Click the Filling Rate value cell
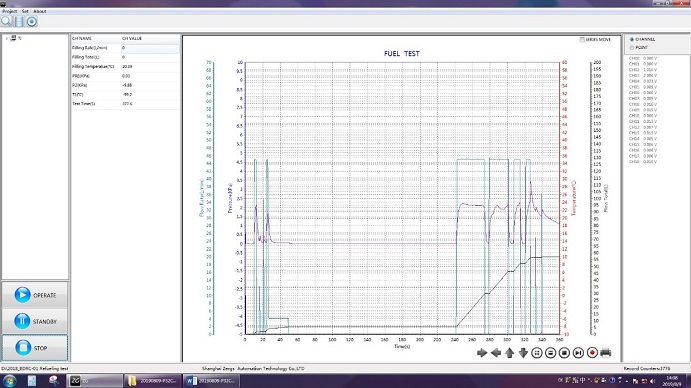Screen dimensions: 691x388 [x=150, y=48]
